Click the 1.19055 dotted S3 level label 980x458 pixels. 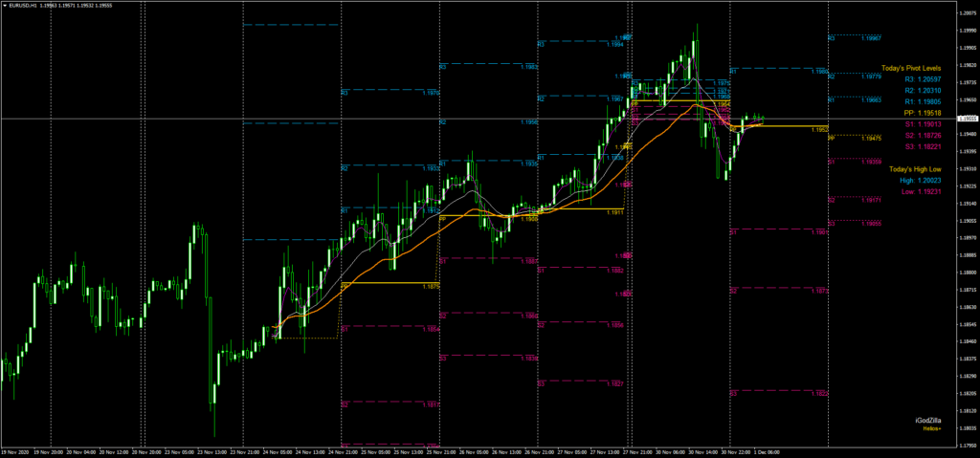(x=871, y=223)
